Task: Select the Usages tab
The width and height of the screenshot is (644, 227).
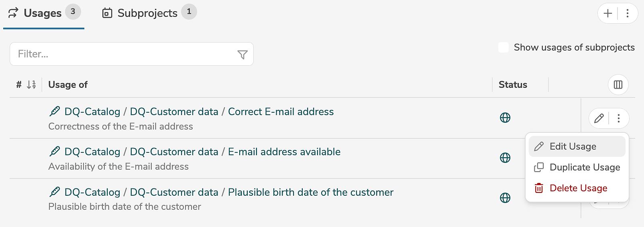Action: click(x=43, y=13)
